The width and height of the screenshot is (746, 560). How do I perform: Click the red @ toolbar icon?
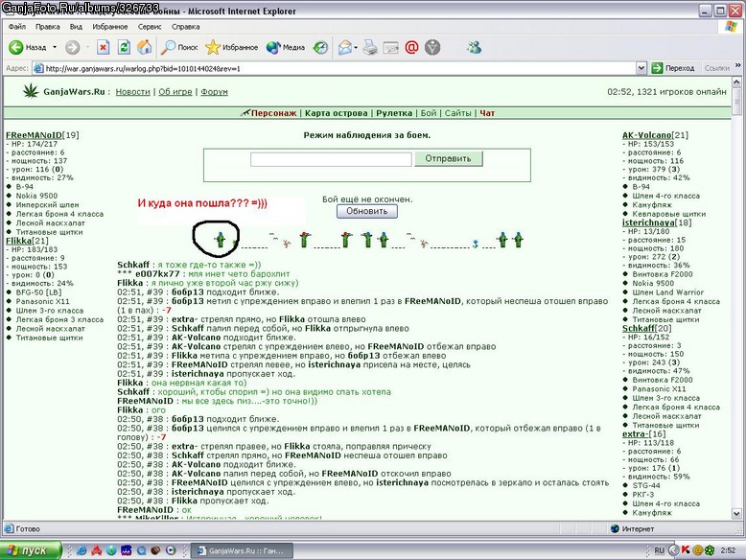[x=411, y=47]
